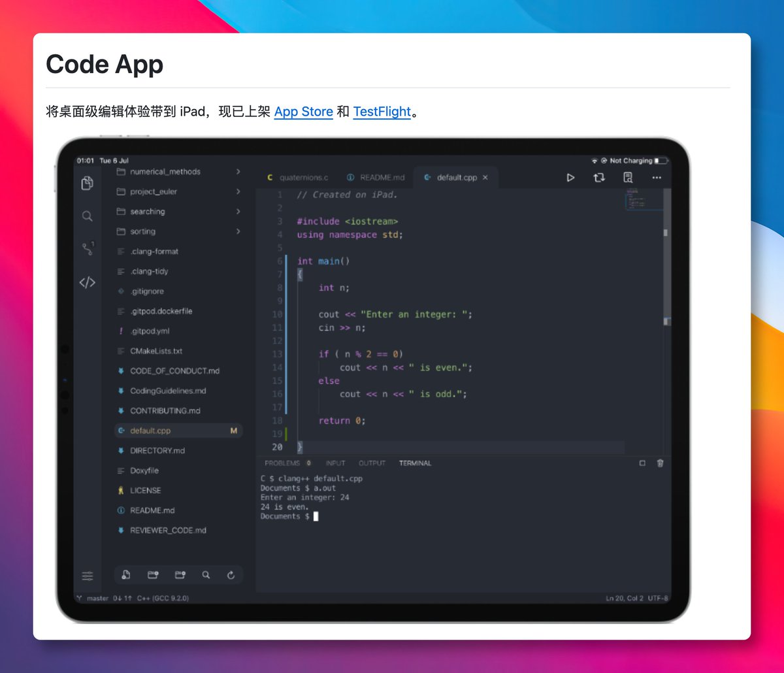Image resolution: width=784 pixels, height=673 pixels.
Task: Click the C++ (GCC 9.2.0) language indicator
Action: point(163,598)
